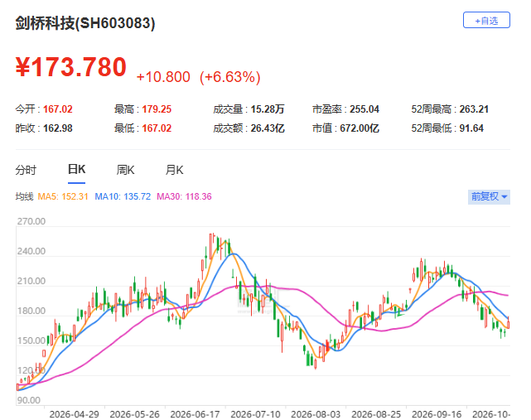
Task: Click the 240.00 price axis label
Action: pyautogui.click(x=31, y=251)
